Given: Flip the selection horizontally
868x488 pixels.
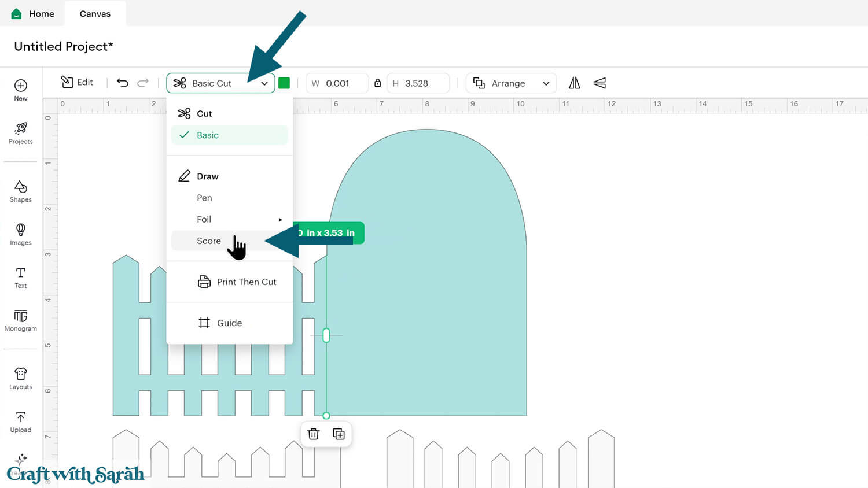Looking at the screenshot, I should click(x=574, y=83).
